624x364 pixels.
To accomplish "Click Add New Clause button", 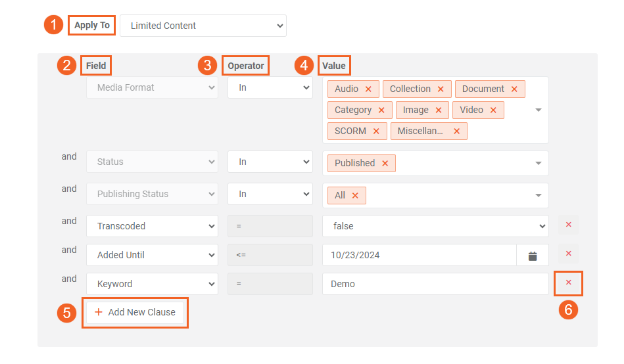I will pyautogui.click(x=135, y=312).
